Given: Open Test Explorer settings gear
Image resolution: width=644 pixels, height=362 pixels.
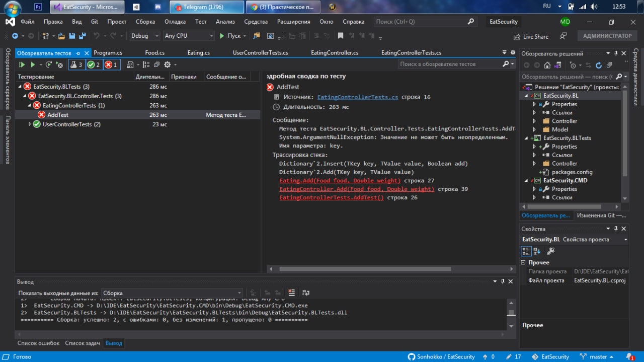Looking at the screenshot, I should click(x=168, y=64).
